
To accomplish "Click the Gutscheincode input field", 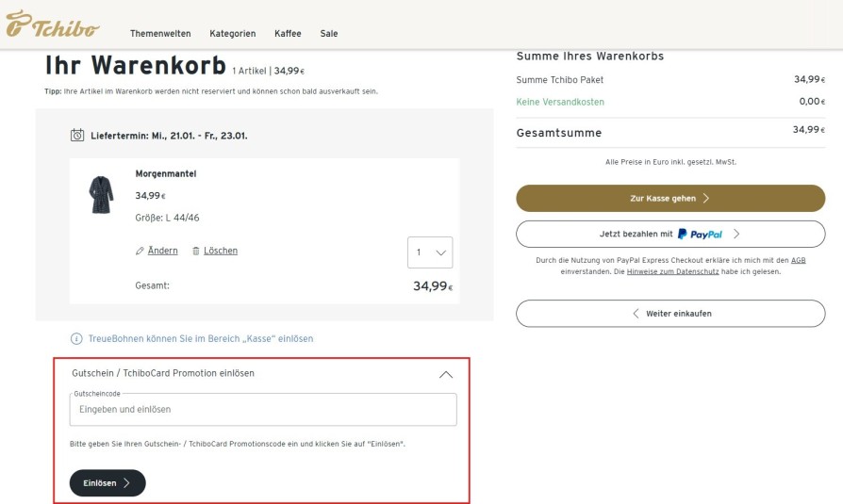I will (x=263, y=410).
